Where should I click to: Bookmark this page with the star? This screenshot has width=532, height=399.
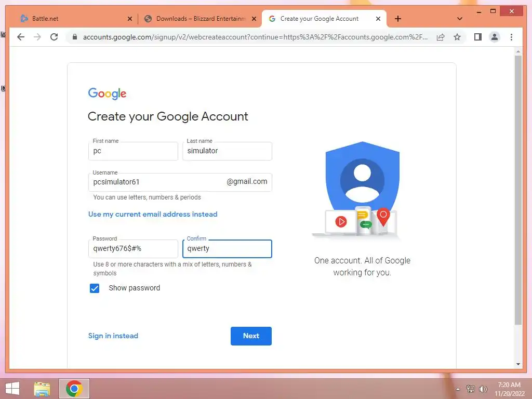(x=457, y=37)
